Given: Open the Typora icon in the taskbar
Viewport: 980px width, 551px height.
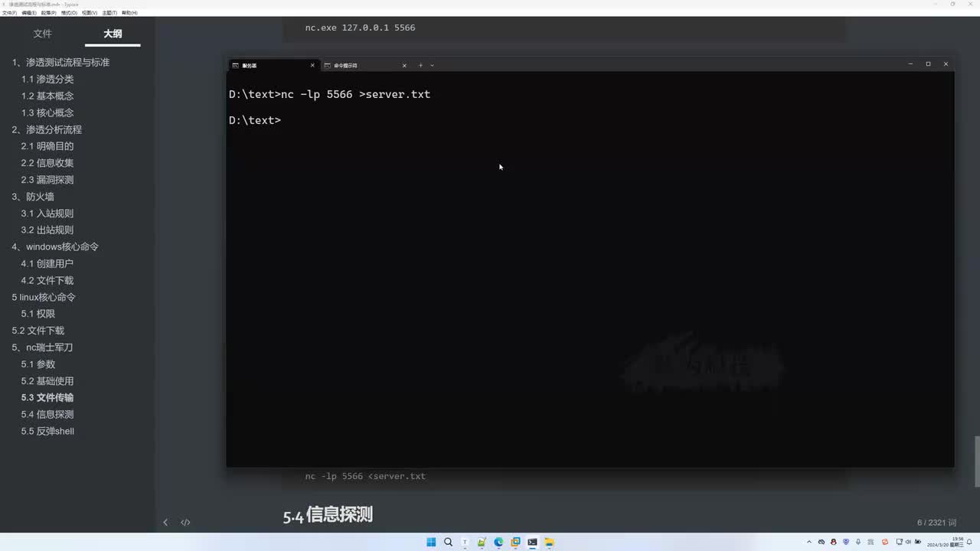Looking at the screenshot, I should [465, 542].
